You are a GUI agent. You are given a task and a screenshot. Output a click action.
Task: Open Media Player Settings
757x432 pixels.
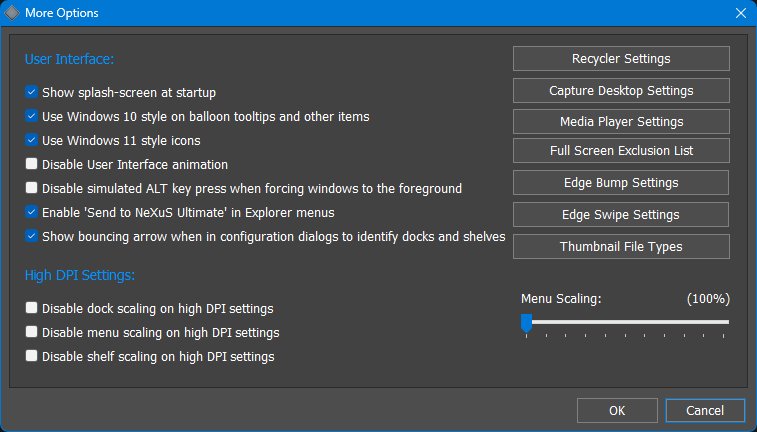[621, 121]
